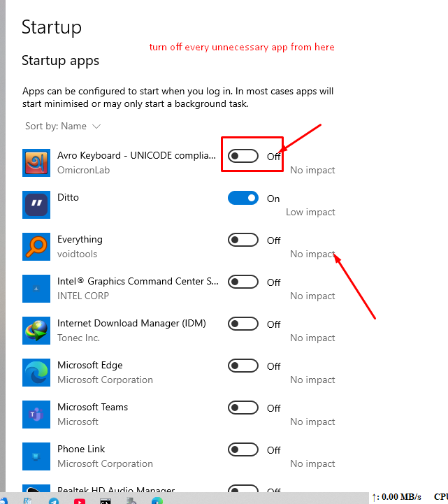Open the Sort by Name dropdown

point(64,126)
